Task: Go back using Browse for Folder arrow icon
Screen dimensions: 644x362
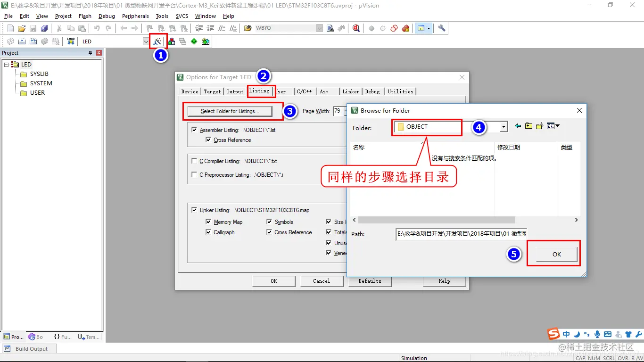Action: point(518,126)
